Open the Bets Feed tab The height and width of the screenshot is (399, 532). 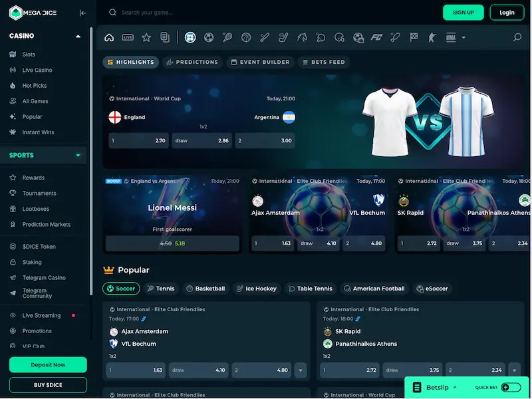pyautogui.click(x=324, y=62)
